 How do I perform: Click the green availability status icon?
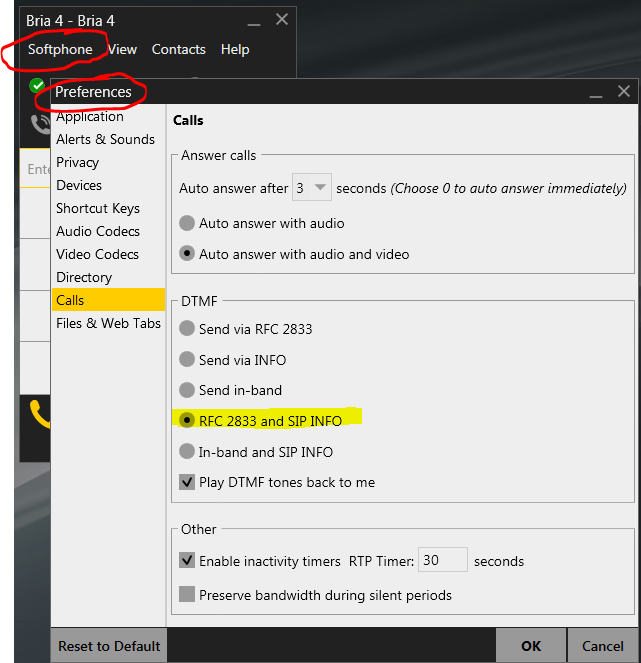coord(37,86)
